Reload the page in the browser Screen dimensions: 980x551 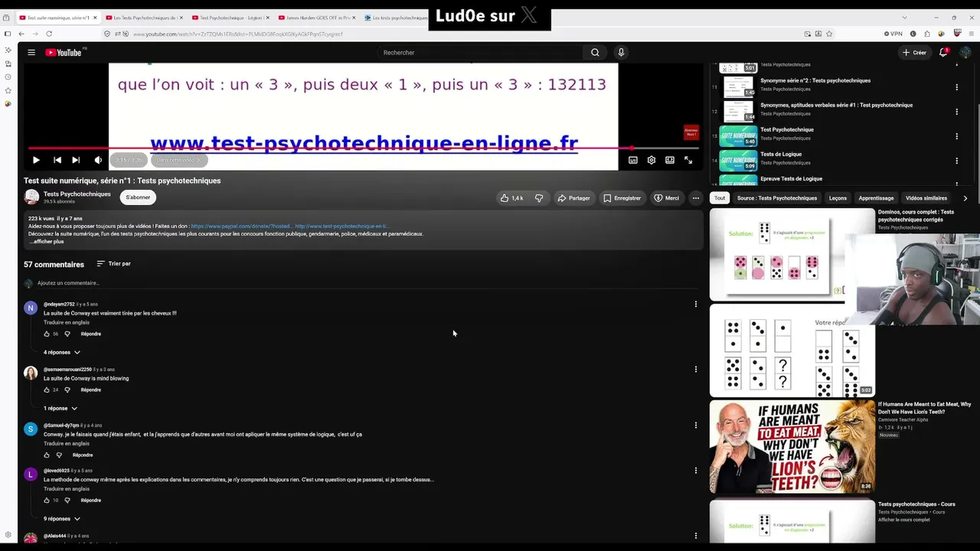click(x=49, y=34)
